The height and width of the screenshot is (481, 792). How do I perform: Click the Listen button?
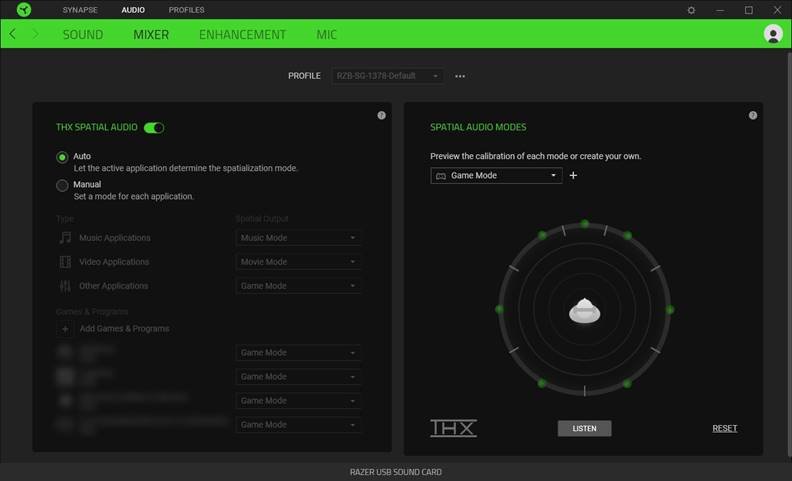click(x=584, y=428)
